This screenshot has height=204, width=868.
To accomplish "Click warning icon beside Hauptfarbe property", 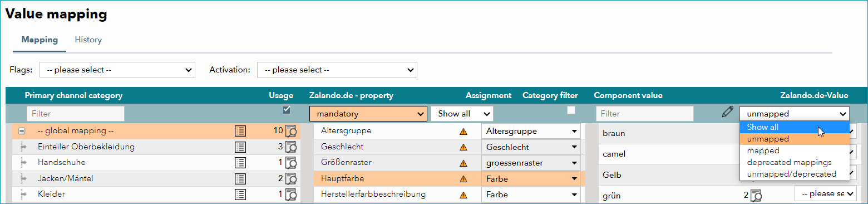I will (x=463, y=179).
